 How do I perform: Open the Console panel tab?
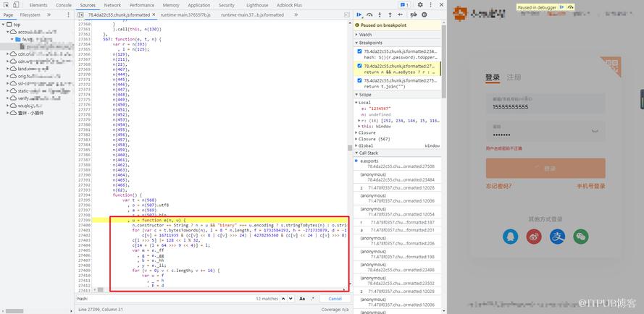[63, 5]
